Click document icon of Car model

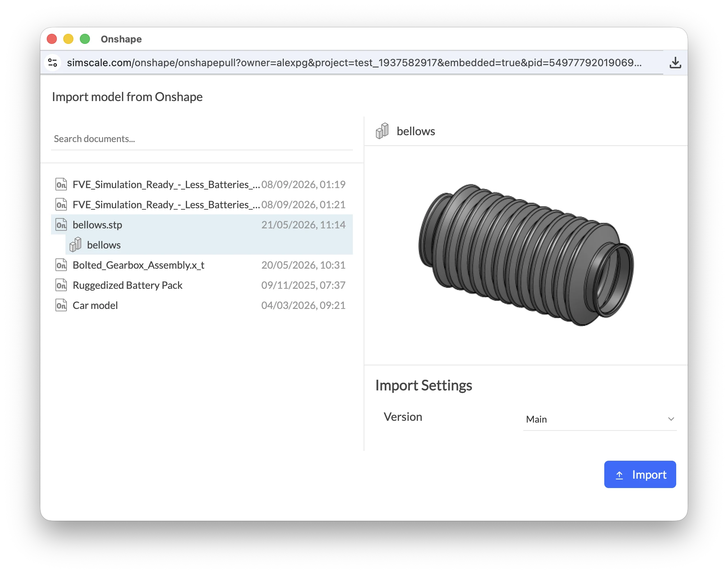point(61,305)
